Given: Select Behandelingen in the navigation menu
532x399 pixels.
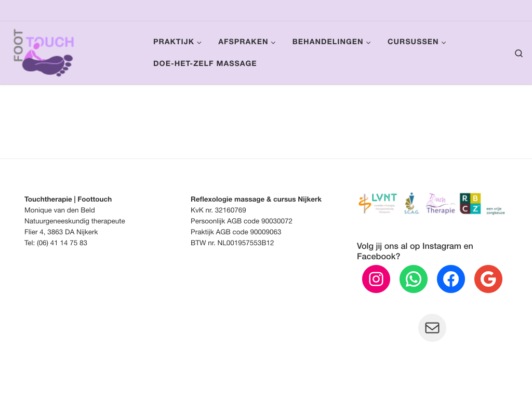Looking at the screenshot, I should click(x=327, y=42).
